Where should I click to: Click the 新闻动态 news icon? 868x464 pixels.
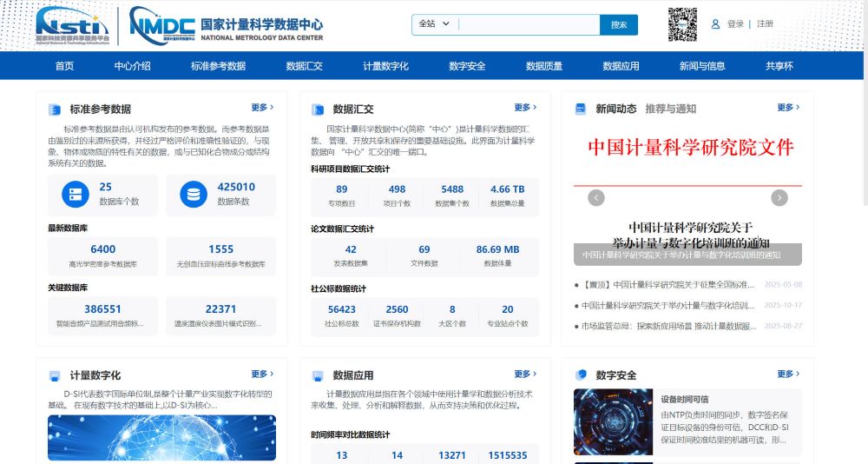(x=582, y=109)
